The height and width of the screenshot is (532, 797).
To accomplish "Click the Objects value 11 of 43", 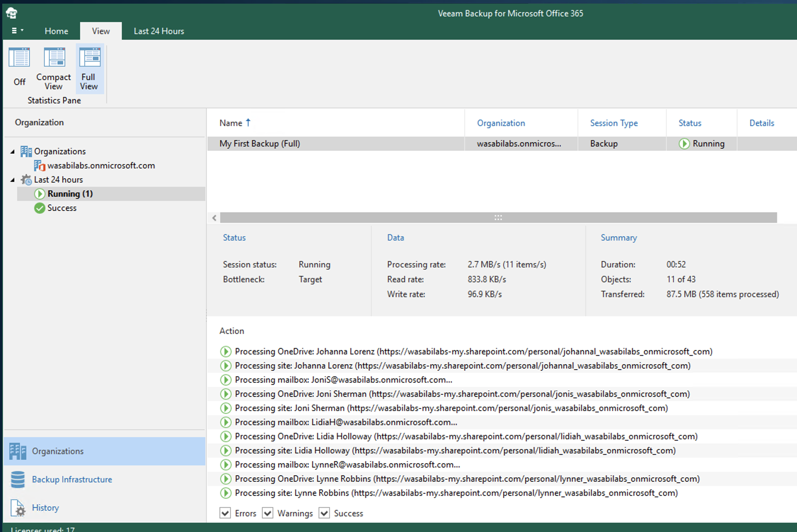I will pyautogui.click(x=681, y=279).
